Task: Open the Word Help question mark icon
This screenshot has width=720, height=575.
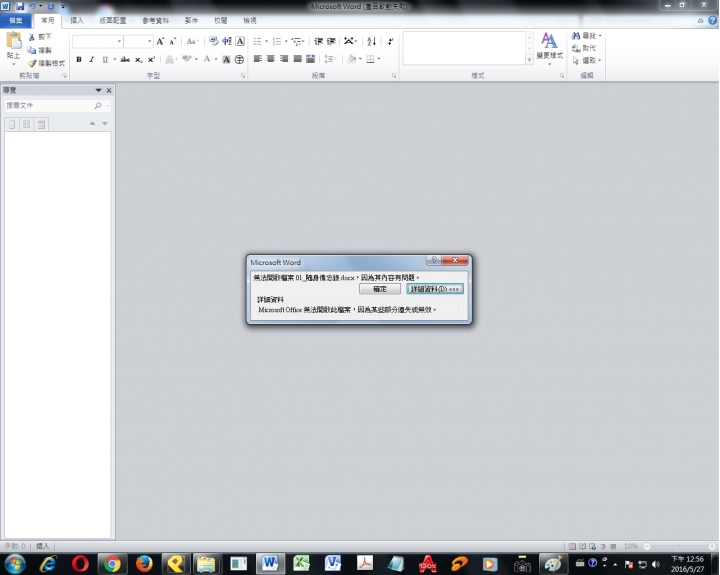Action: coord(712,20)
